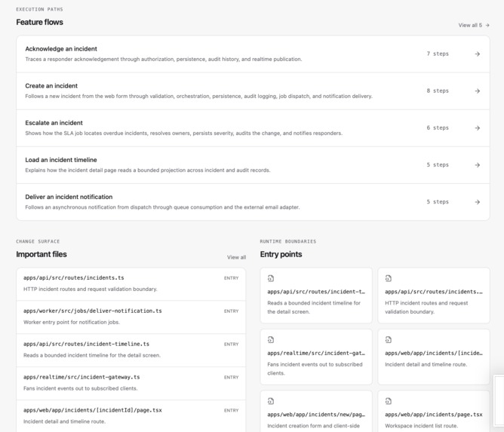504x432 pixels.
Task: Click arrow icon on Deliver an incident notification row
Action: (478, 202)
